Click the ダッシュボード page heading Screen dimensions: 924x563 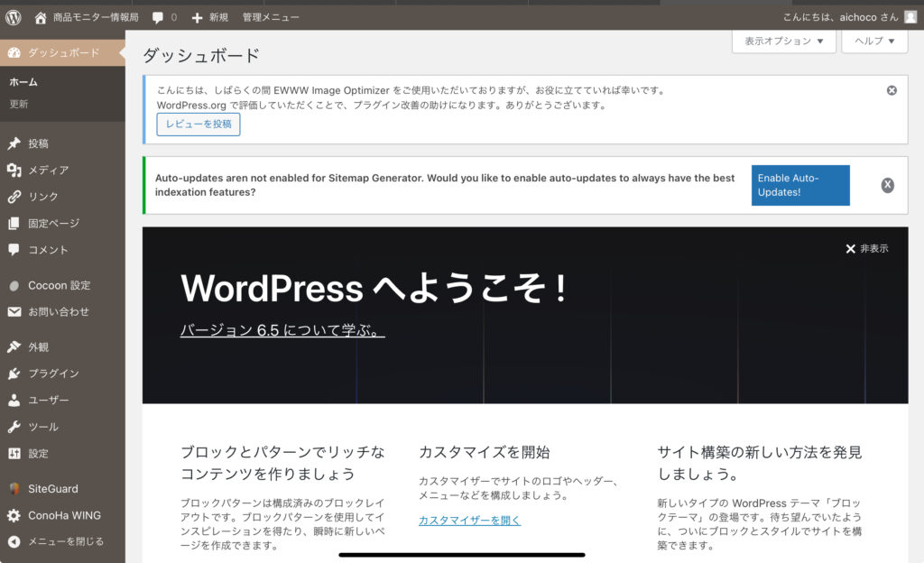click(x=201, y=55)
